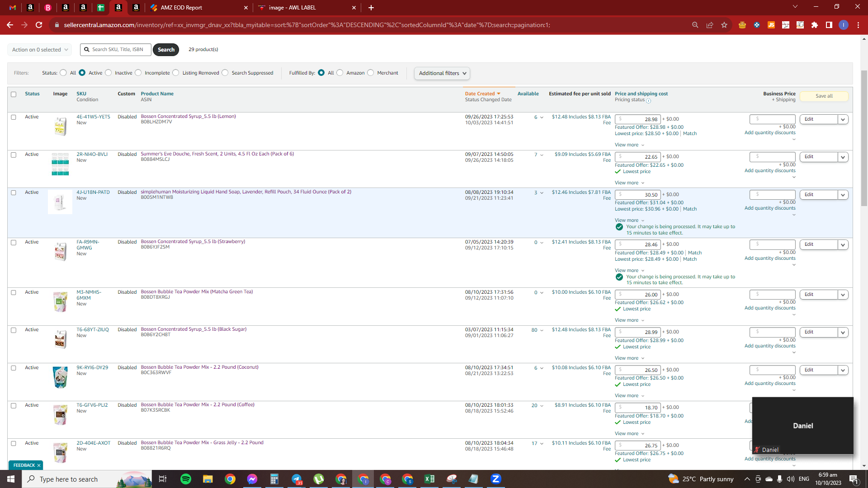Image resolution: width=868 pixels, height=488 pixels.
Task: Open File Explorer from the taskbar
Action: pyautogui.click(x=208, y=479)
